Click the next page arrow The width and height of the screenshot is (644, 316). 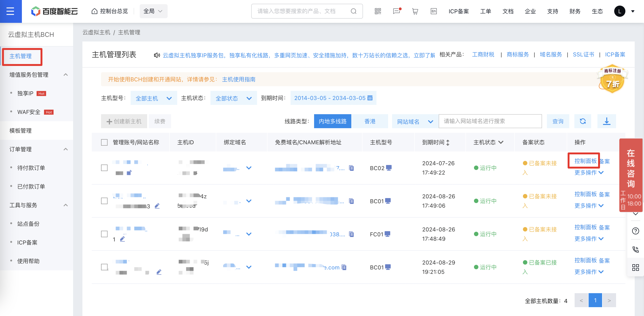tap(609, 300)
